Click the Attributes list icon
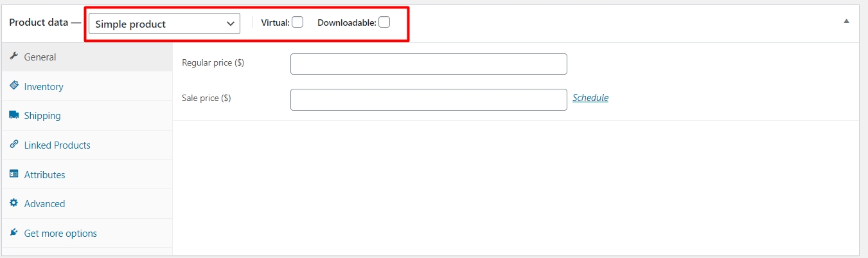Image resolution: width=868 pixels, height=258 pixels. click(13, 174)
